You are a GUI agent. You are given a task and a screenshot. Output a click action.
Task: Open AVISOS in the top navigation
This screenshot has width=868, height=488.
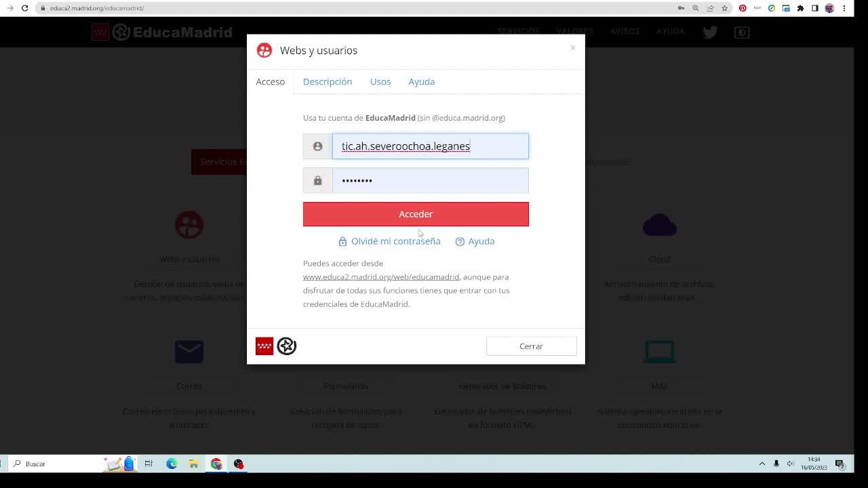click(x=625, y=31)
